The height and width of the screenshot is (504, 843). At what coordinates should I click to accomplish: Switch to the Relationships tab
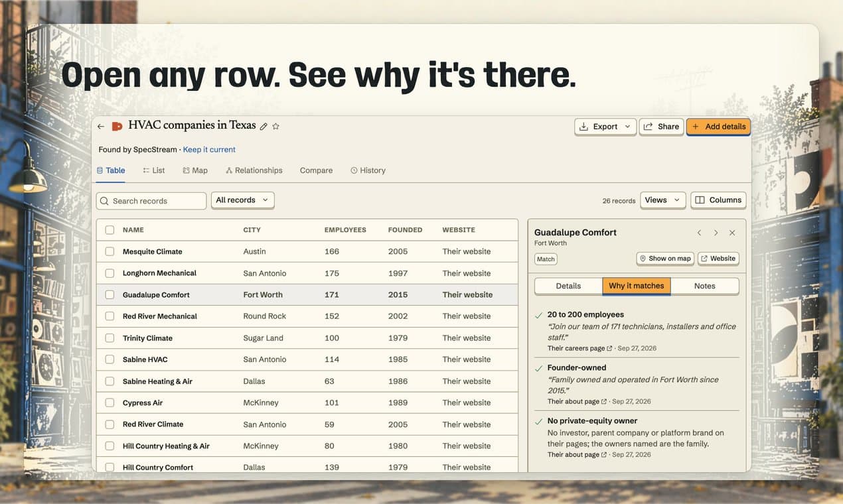pyautogui.click(x=254, y=170)
